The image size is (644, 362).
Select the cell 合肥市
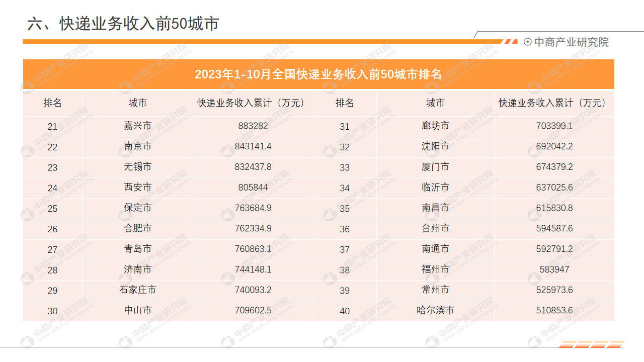point(138,228)
